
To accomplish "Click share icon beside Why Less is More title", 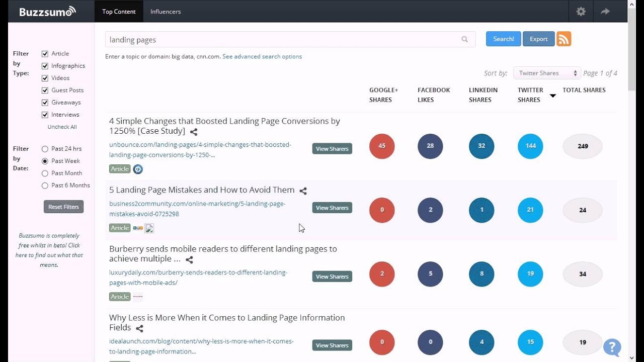I will [139, 329].
